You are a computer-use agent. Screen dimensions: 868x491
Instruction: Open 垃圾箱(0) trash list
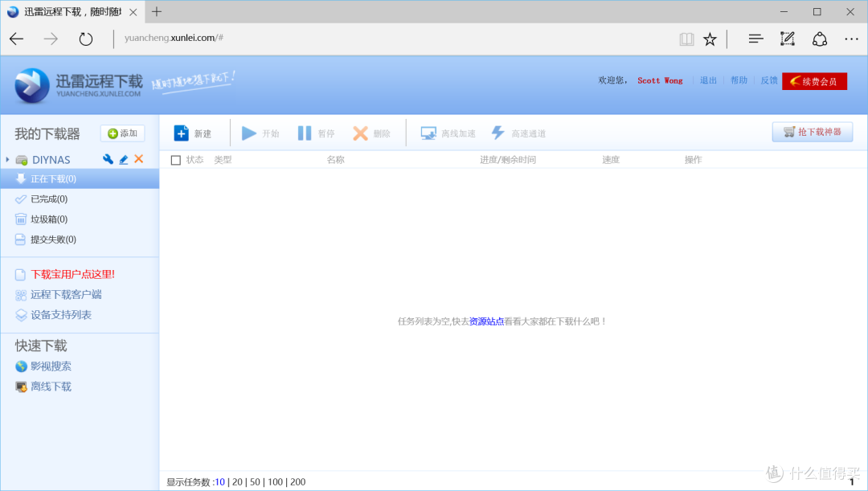click(x=48, y=219)
